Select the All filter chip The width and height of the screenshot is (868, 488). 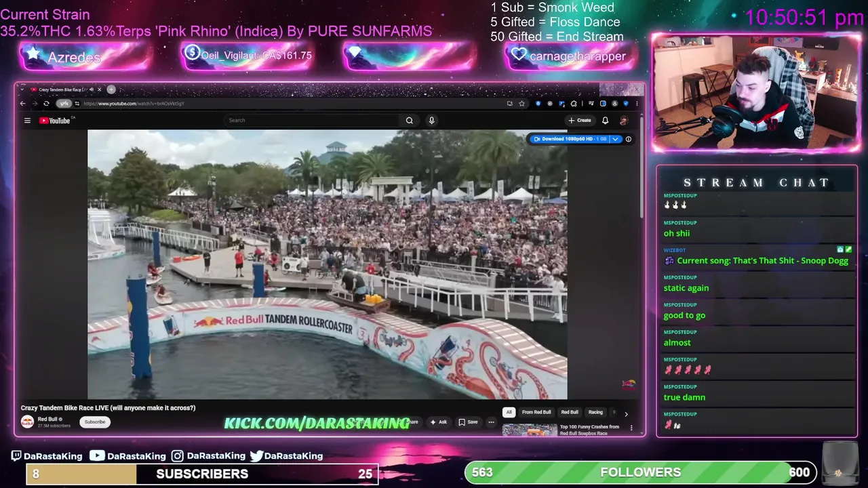pos(509,412)
